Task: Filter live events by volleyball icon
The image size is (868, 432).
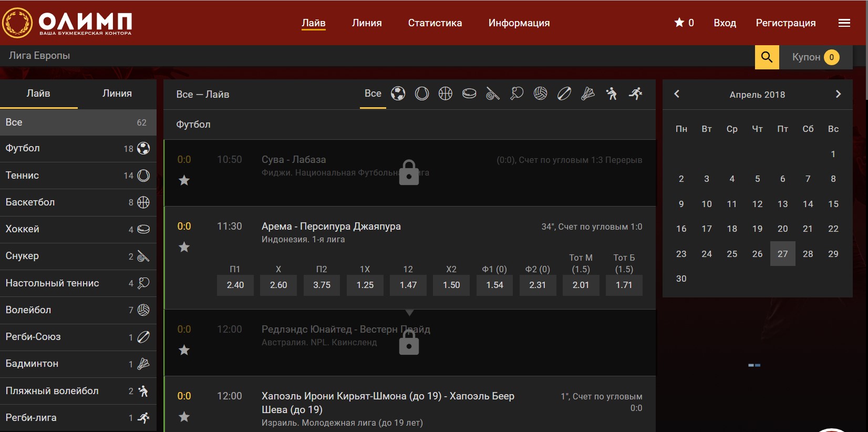Action: point(541,94)
